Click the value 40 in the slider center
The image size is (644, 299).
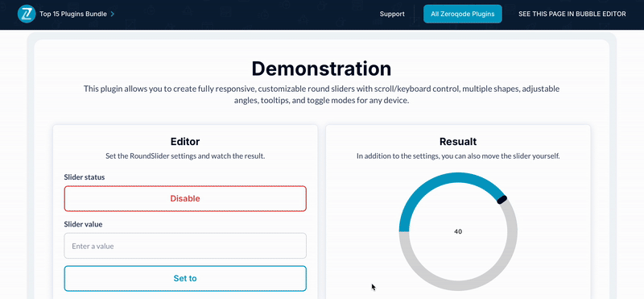[x=458, y=231]
